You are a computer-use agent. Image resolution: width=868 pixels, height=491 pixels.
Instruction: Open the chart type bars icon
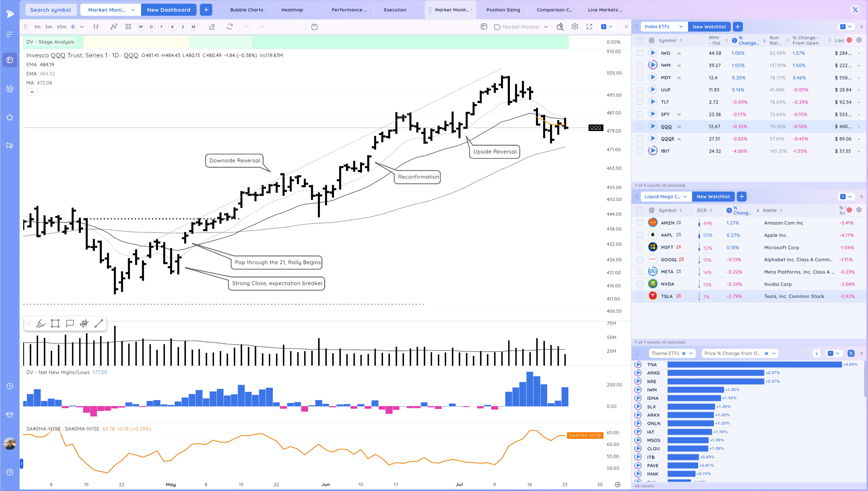click(96, 27)
